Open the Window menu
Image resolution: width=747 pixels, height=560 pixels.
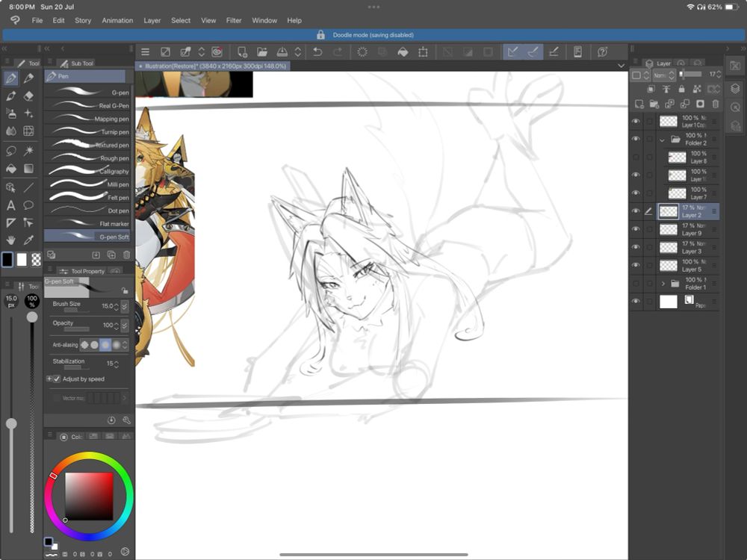[x=264, y=20]
